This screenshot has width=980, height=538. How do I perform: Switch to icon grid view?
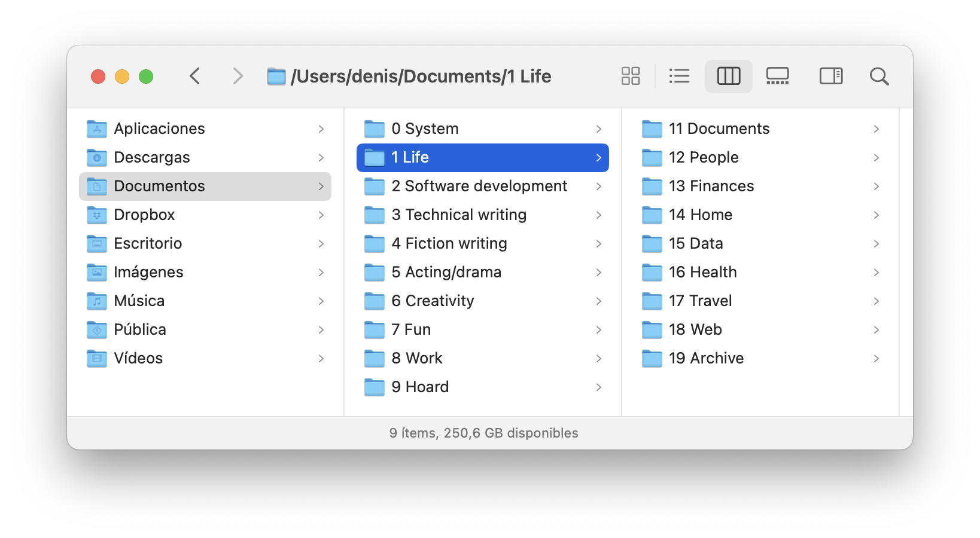(x=631, y=76)
